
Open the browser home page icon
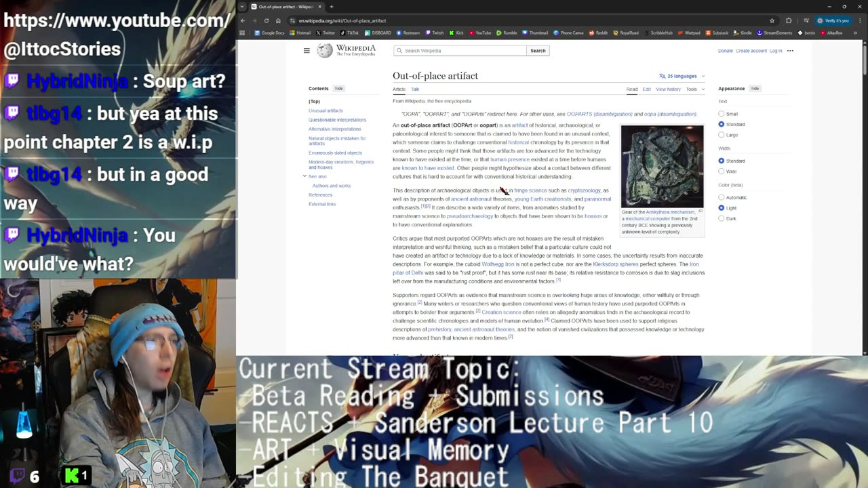278,20
